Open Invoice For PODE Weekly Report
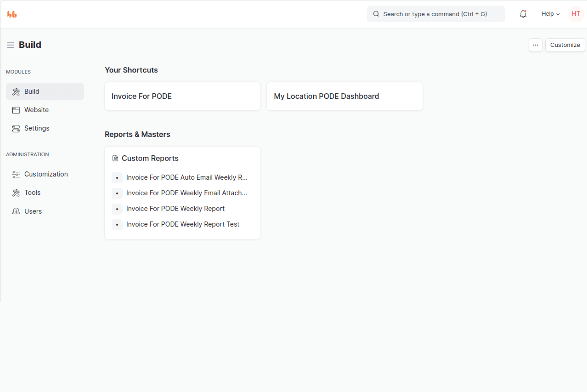The height and width of the screenshot is (392, 587). pyautogui.click(x=175, y=209)
